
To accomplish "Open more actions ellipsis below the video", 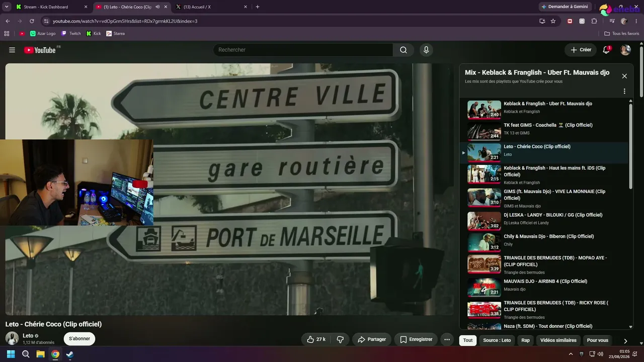I will click(x=447, y=339).
